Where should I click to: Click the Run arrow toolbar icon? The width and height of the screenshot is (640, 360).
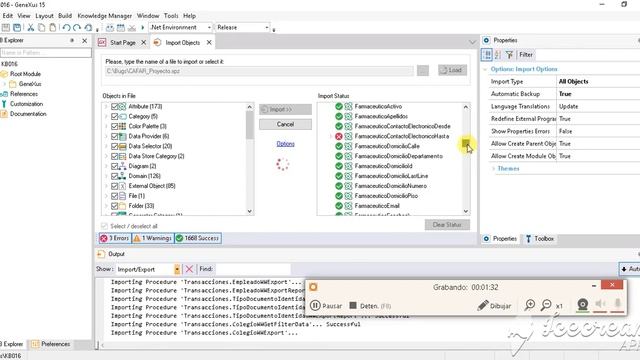(142, 28)
